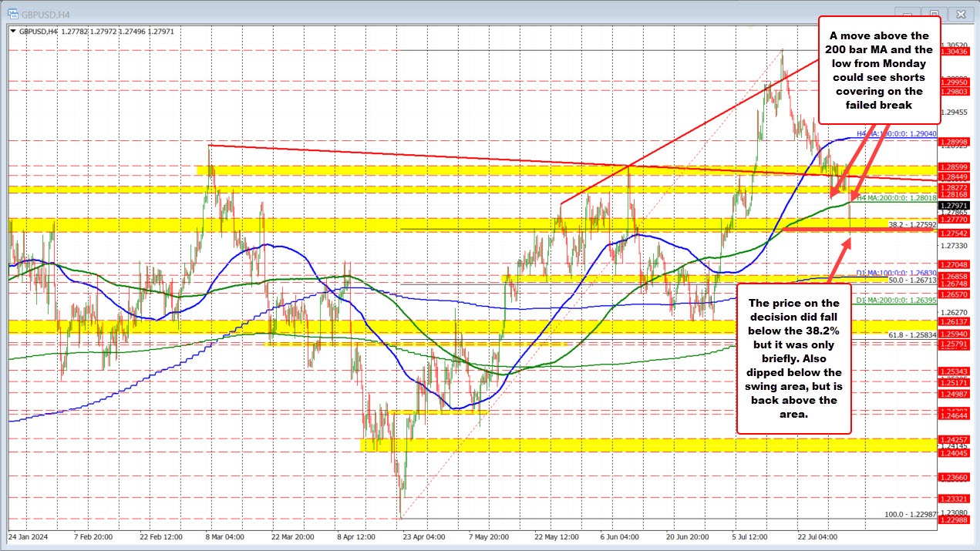Collapse the OHLC quote line via the black triangle
Screen dimensions: 980x551
coord(14,32)
